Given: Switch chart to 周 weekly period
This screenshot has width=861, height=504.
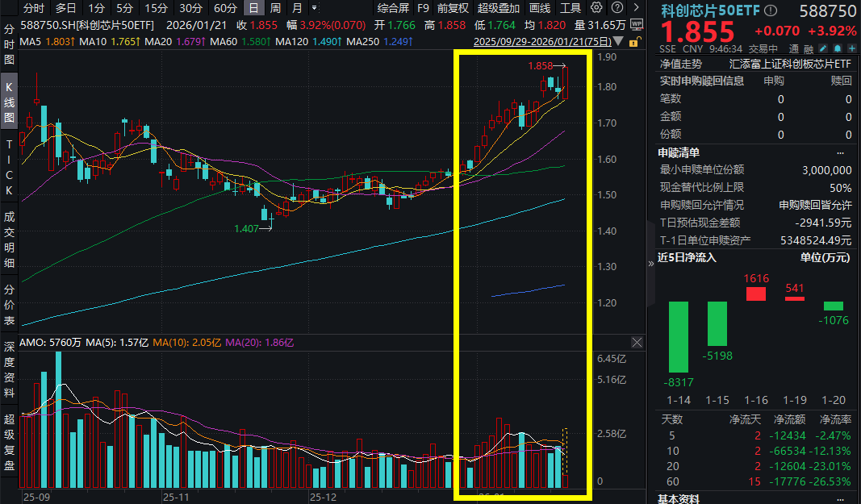Looking at the screenshot, I should pos(276,8).
